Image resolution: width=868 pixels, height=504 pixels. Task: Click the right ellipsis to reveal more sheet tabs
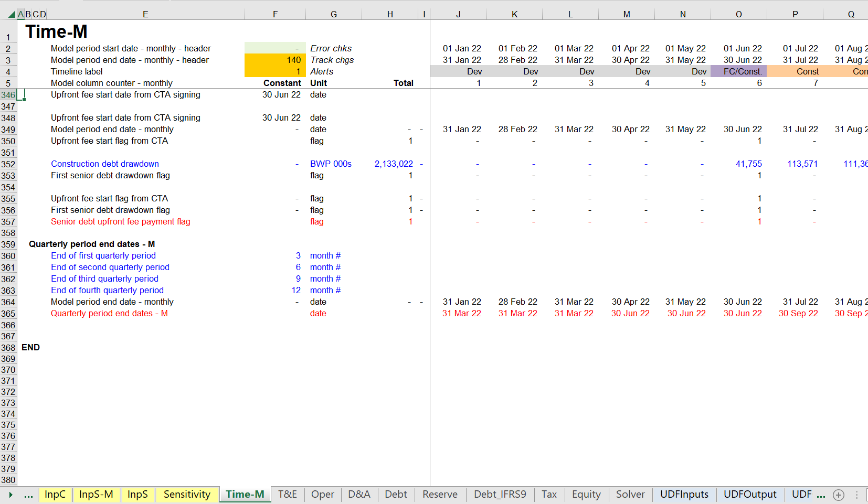tap(820, 495)
